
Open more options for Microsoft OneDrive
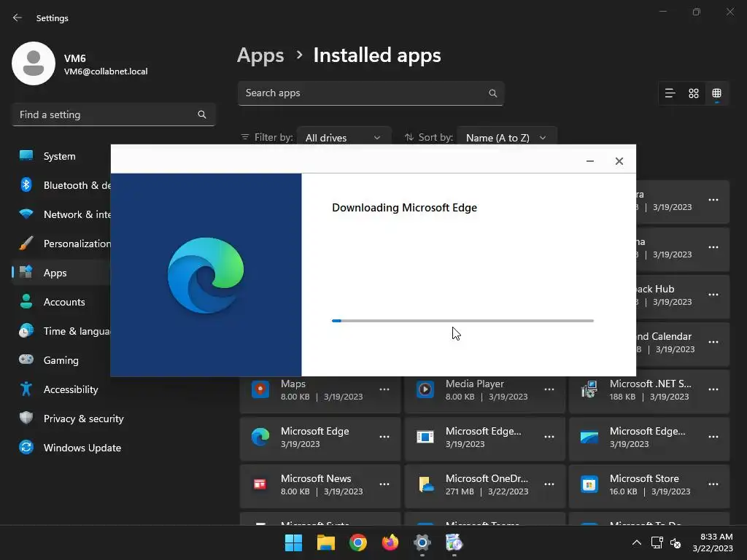pos(549,484)
